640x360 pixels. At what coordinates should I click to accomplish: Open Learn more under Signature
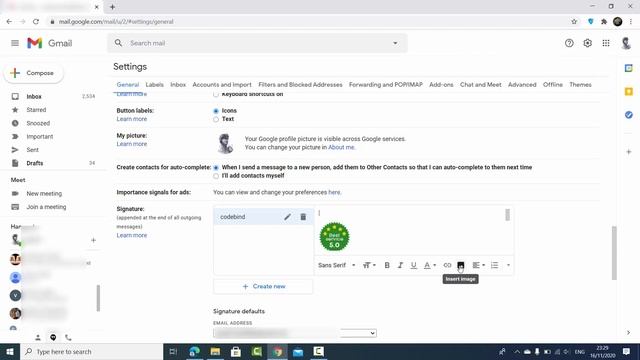(x=131, y=236)
